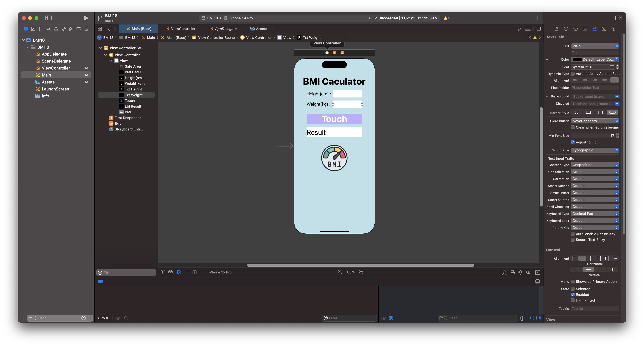Select the Touch button on canvas
Screen dimensions: 644x346
tap(334, 119)
